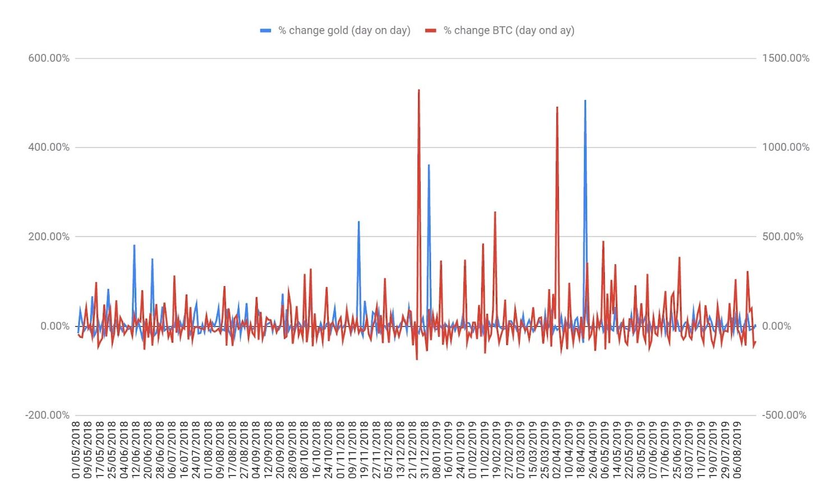Click the 600.00% left axis label

(49, 58)
